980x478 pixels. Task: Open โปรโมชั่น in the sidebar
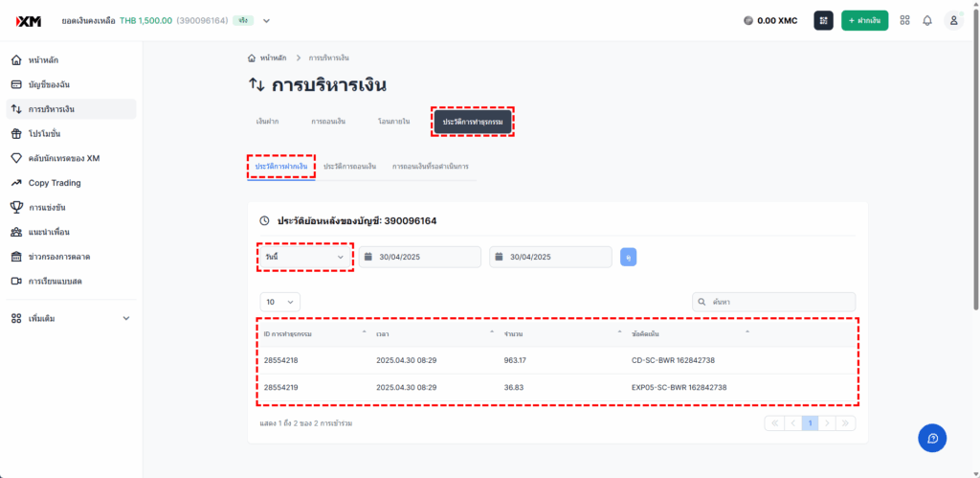71,134
